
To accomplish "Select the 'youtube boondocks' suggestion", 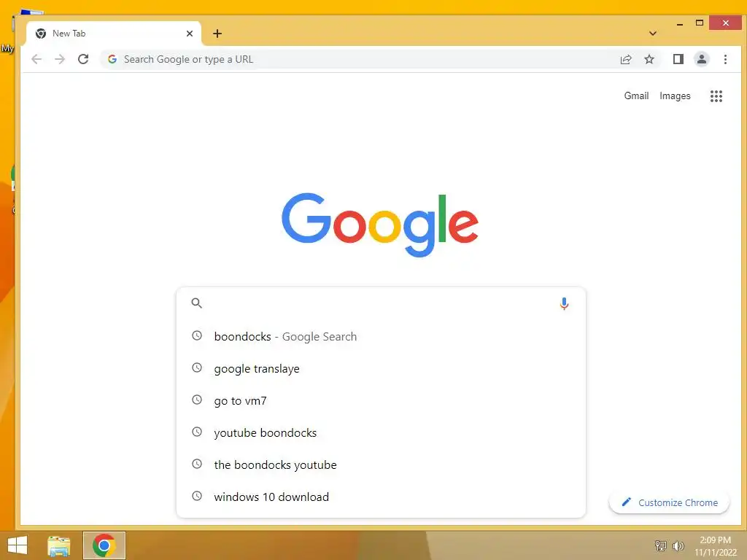I will 381,432.
